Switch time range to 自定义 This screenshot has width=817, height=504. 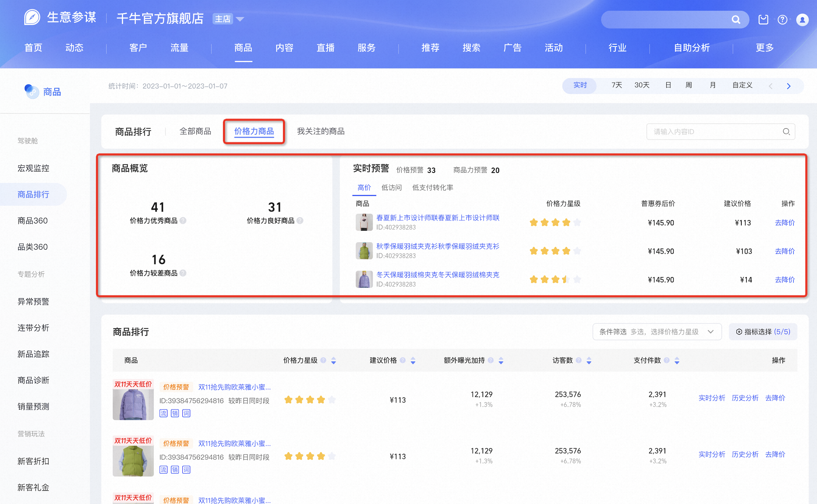coord(742,85)
